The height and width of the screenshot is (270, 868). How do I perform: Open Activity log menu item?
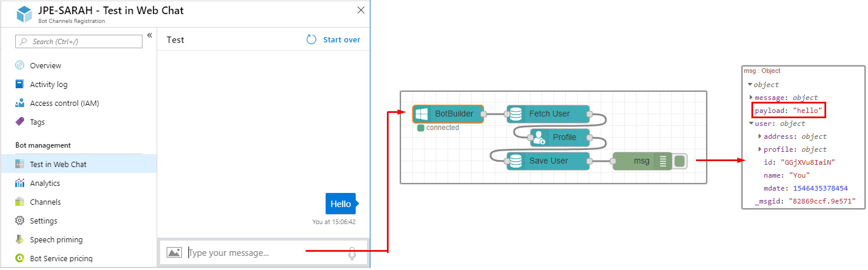(x=48, y=84)
